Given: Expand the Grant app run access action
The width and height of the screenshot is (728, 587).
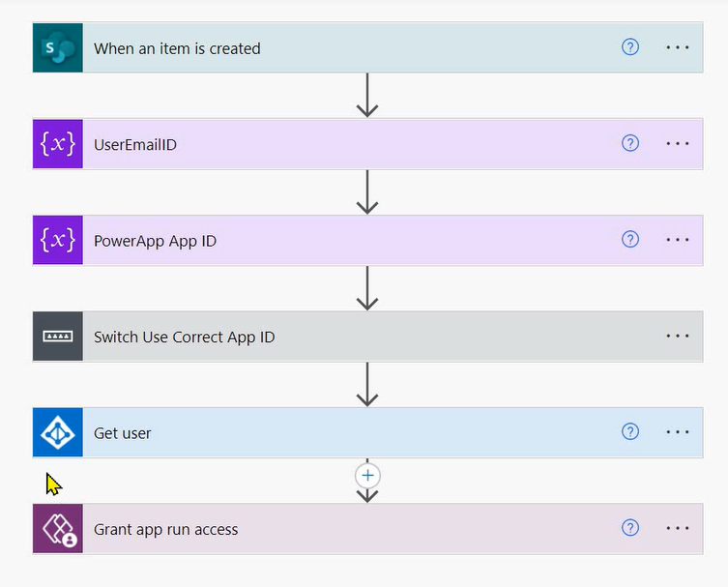Looking at the screenshot, I should pyautogui.click(x=338, y=529).
